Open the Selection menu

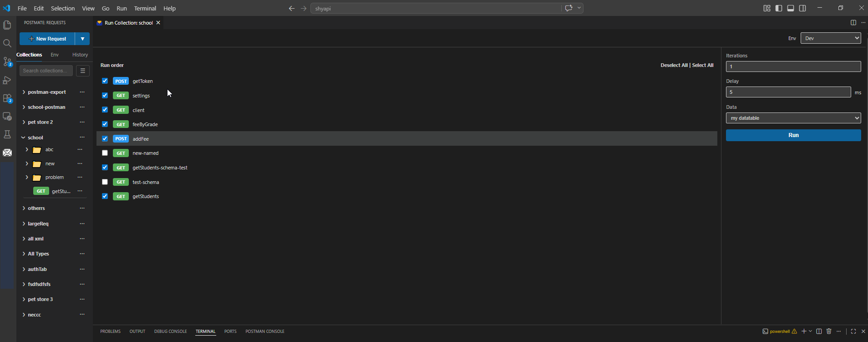(63, 8)
